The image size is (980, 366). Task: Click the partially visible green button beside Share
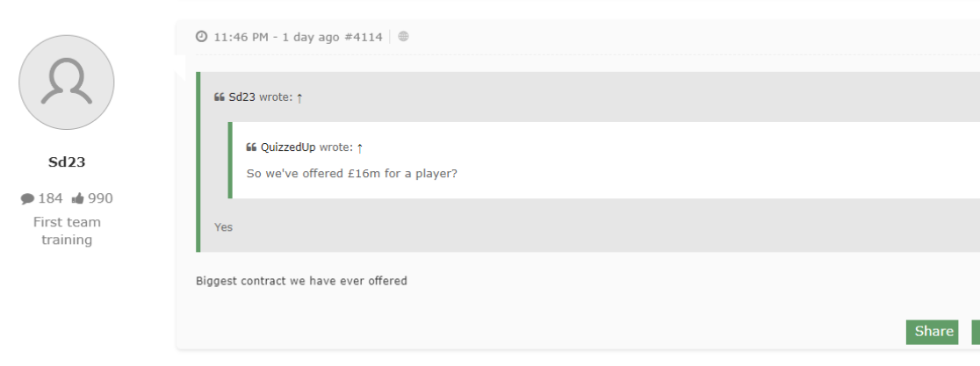coord(976,332)
